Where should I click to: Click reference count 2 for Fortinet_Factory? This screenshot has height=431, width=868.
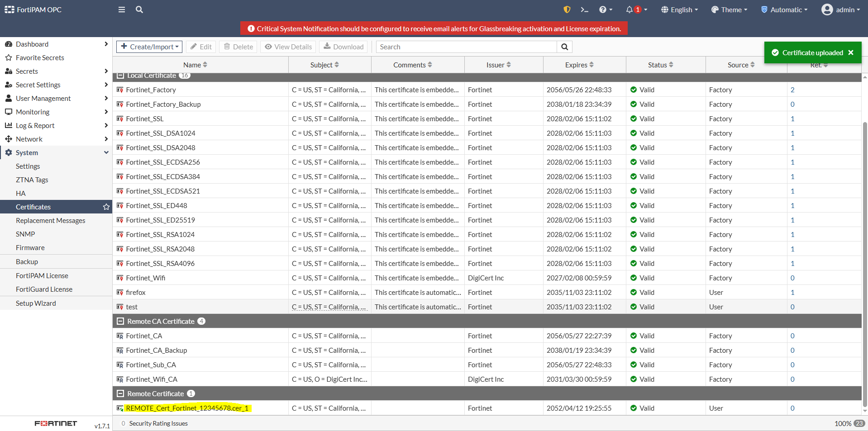[x=792, y=90]
